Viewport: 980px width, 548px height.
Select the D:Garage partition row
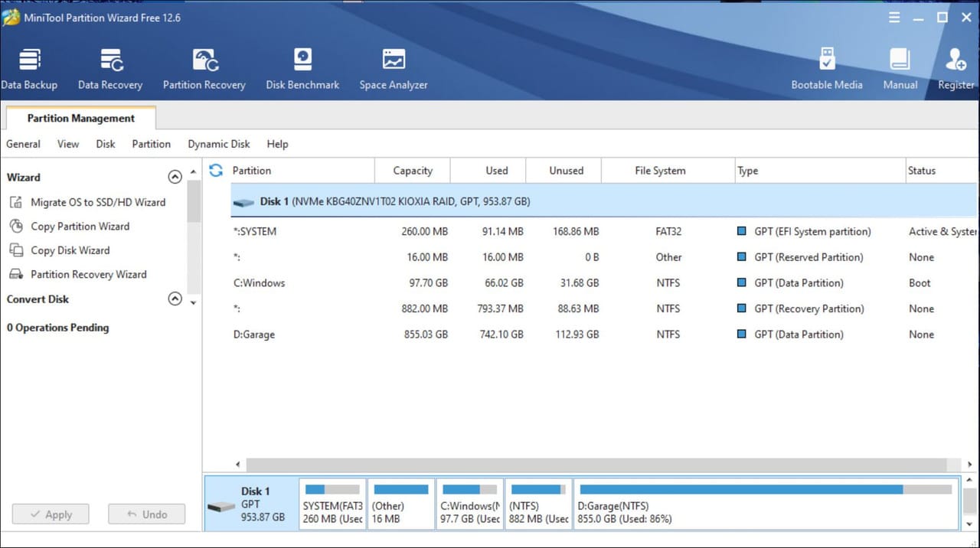[x=605, y=334]
